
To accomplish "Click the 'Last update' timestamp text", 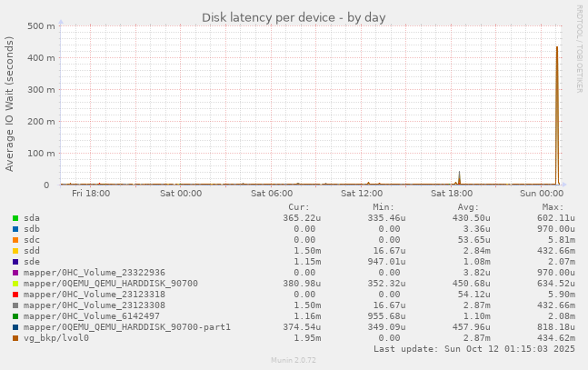I will point(474,349).
